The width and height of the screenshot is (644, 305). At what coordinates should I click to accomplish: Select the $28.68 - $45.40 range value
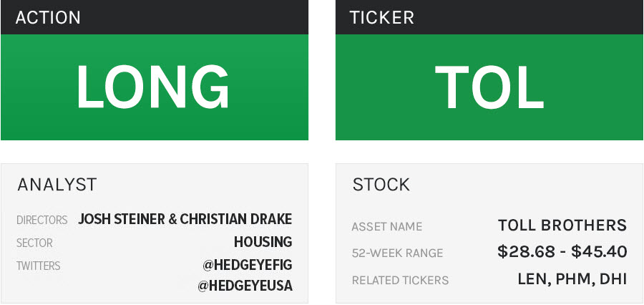(x=562, y=252)
